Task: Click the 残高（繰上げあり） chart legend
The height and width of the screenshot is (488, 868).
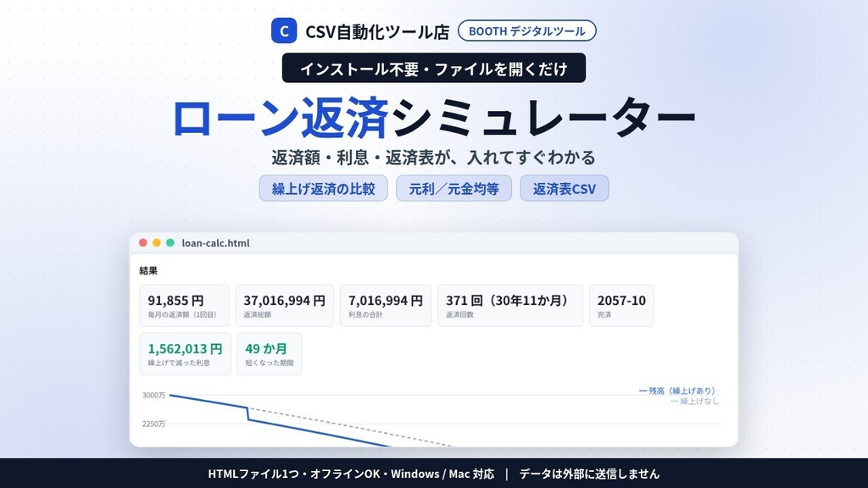Action: pyautogui.click(x=677, y=391)
